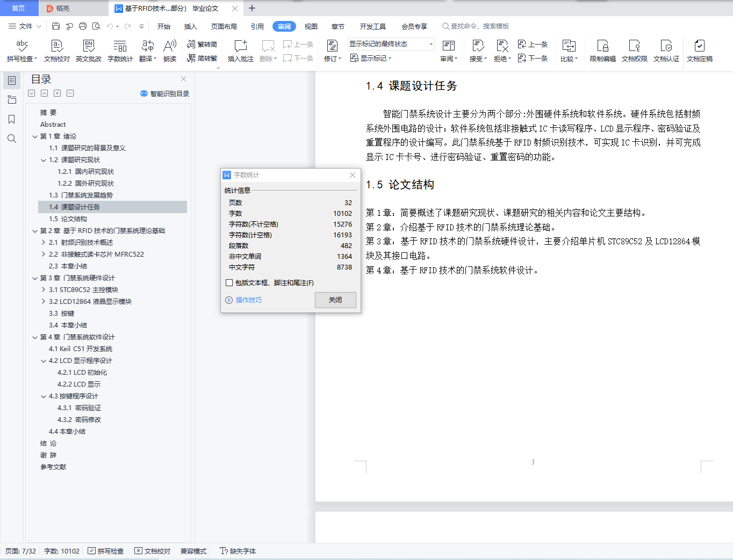Click 智能识别目录 smart outline detection

164,93
